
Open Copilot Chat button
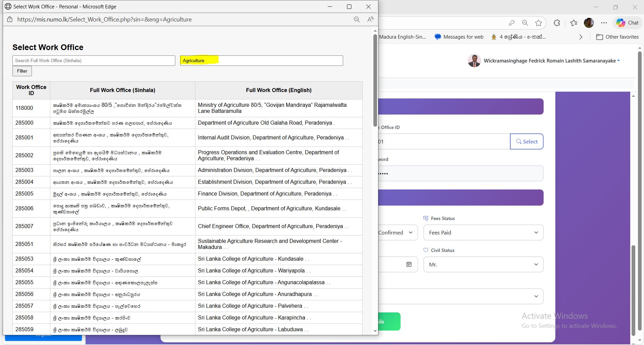coord(628,23)
